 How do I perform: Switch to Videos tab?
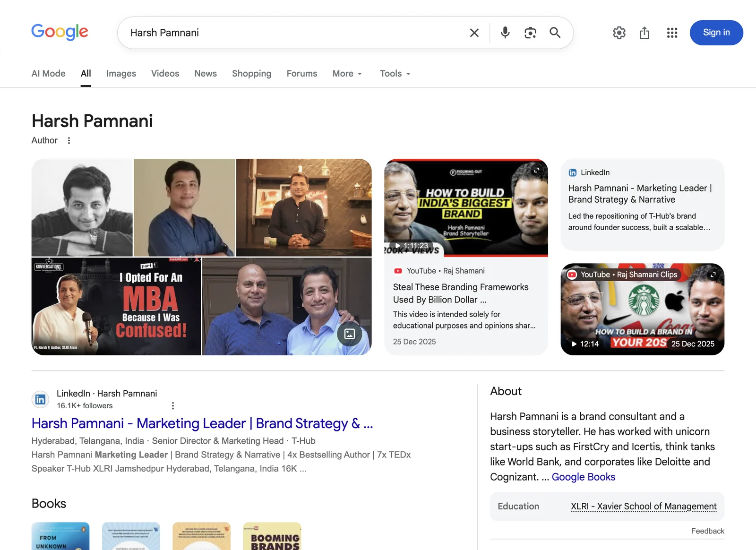pos(165,73)
